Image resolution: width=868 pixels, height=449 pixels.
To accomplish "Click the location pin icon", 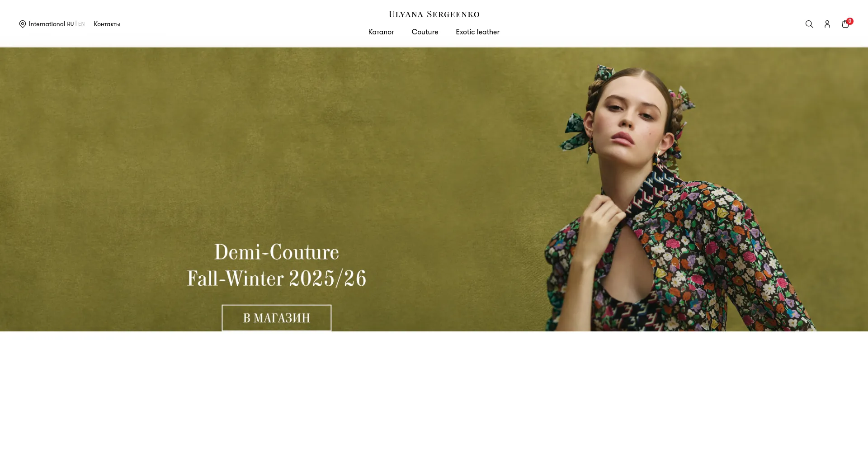I will click(x=23, y=24).
